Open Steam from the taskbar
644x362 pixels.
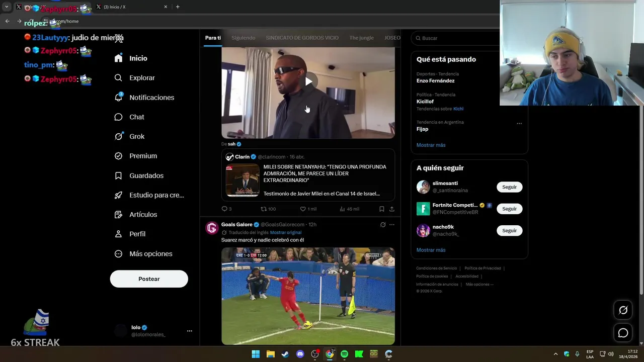(285, 354)
